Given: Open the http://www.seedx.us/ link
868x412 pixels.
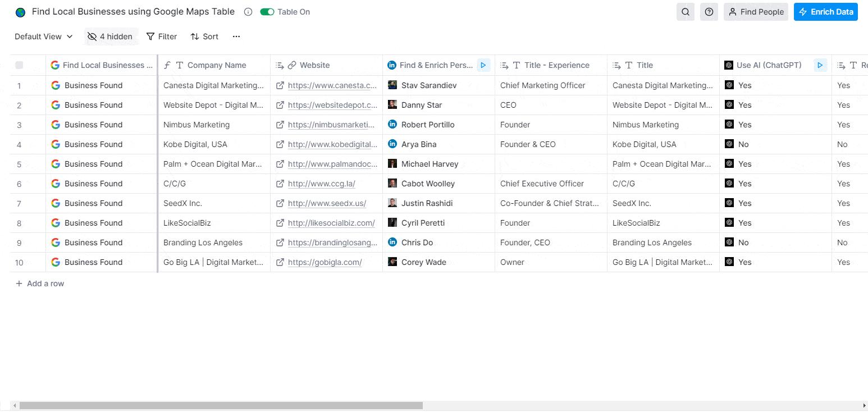Looking at the screenshot, I should coord(327,203).
